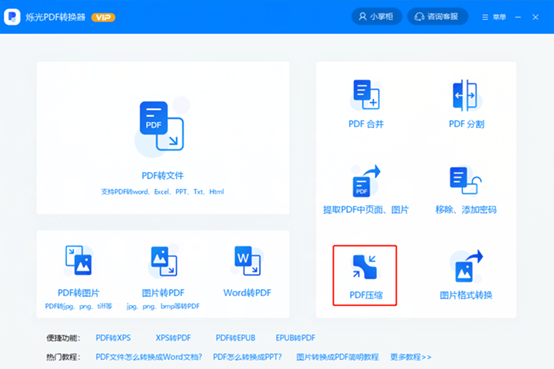Click the PDF转XPS quick link

(113, 338)
